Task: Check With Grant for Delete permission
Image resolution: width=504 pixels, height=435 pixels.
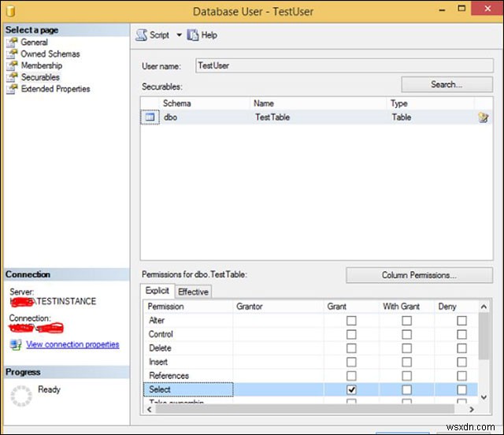Action: point(406,348)
